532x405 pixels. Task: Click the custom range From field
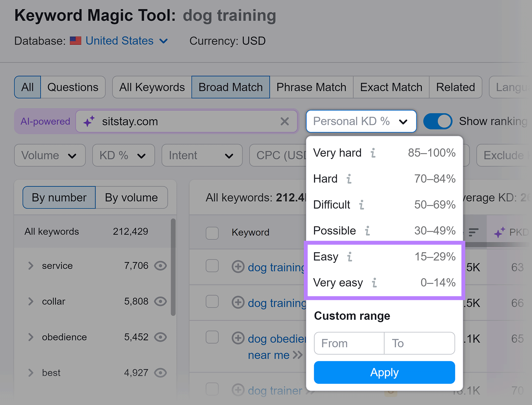349,343
